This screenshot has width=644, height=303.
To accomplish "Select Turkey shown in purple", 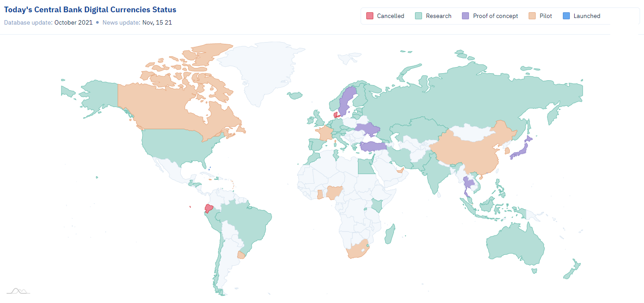I will pyautogui.click(x=374, y=146).
